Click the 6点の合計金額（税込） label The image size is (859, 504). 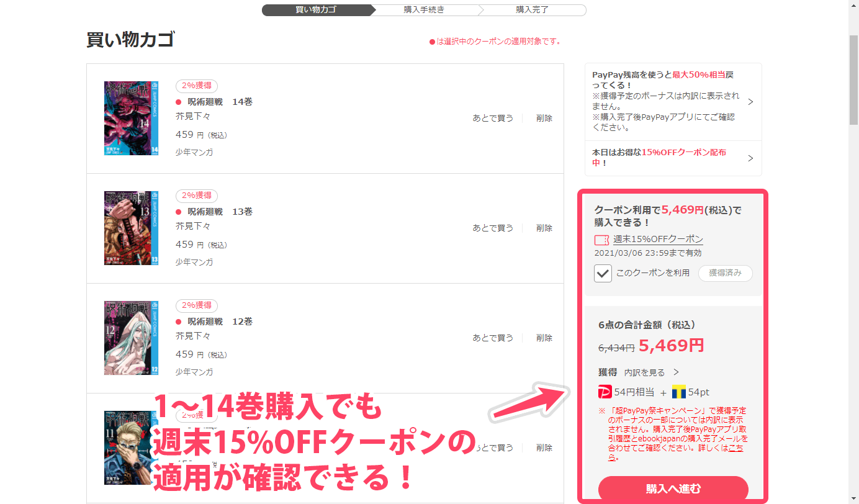tap(647, 325)
